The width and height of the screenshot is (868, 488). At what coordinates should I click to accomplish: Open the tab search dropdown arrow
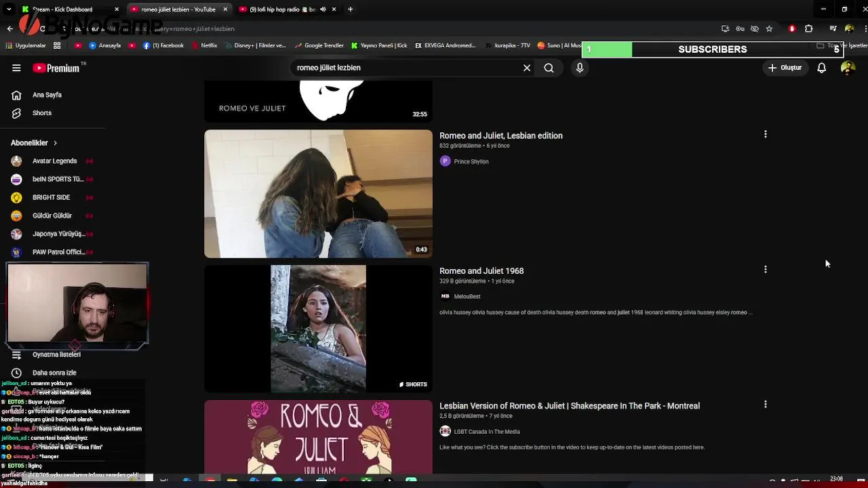tap(9, 9)
